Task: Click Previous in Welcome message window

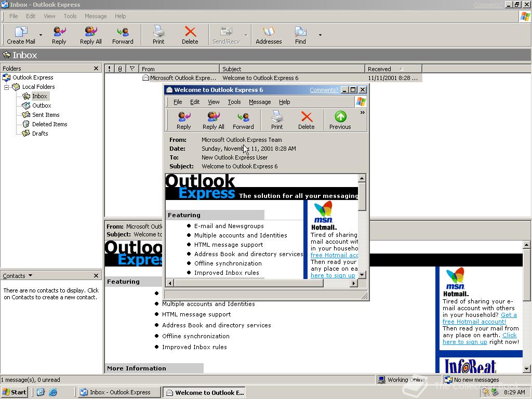Action: 340,121
